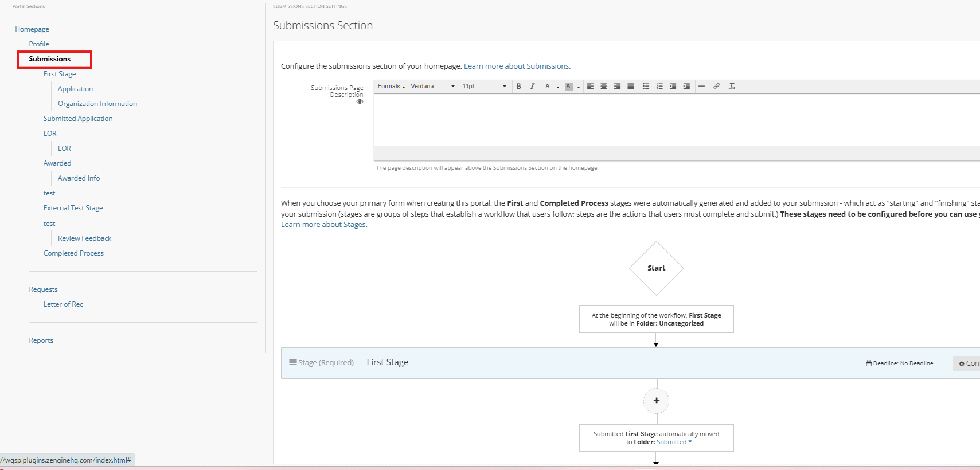This screenshot has height=470, width=980.
Task: Click the Start diamond node
Action: (657, 268)
